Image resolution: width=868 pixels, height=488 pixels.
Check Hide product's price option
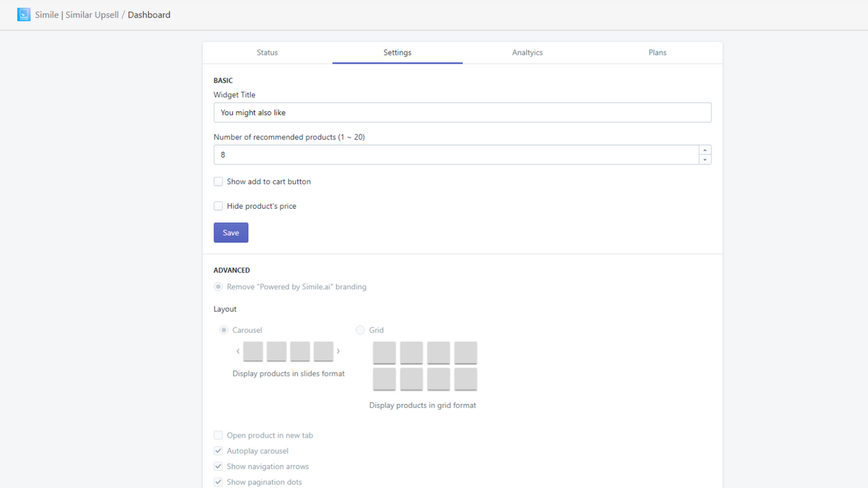[218, 206]
